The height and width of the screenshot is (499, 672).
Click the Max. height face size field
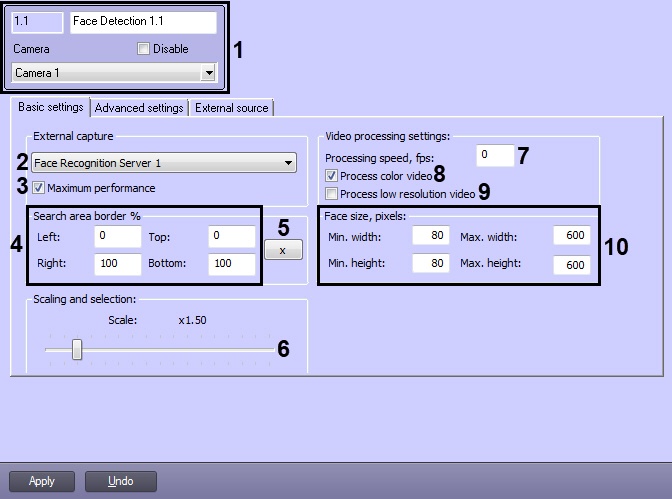572,265
